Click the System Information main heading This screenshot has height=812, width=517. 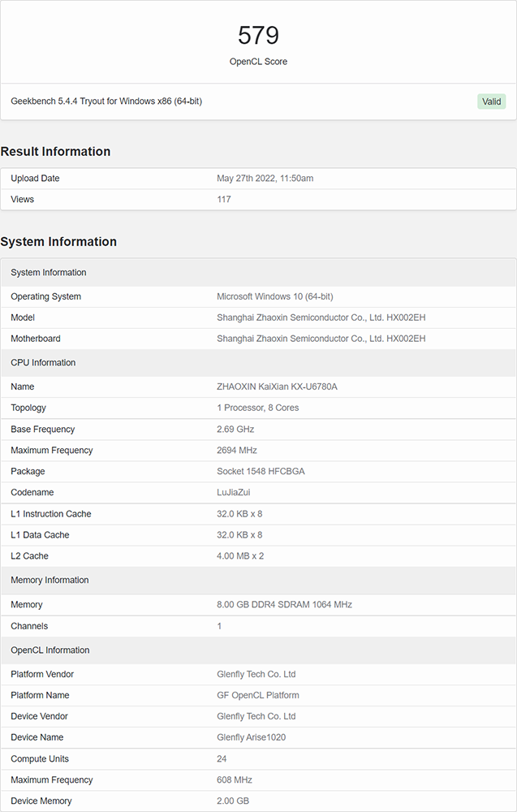point(58,242)
